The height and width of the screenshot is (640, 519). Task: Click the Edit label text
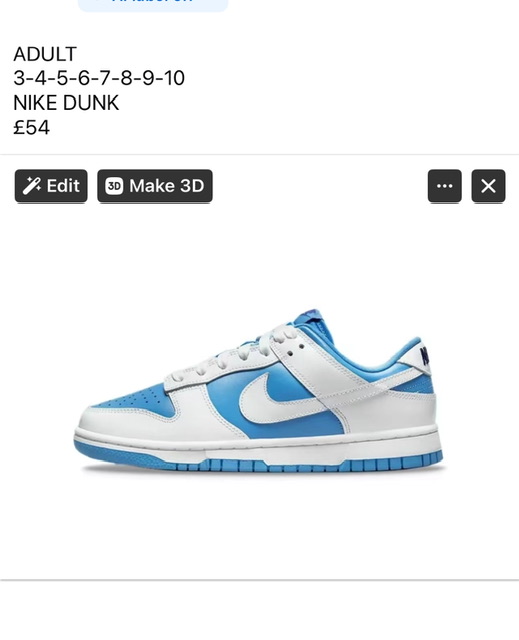(x=63, y=186)
